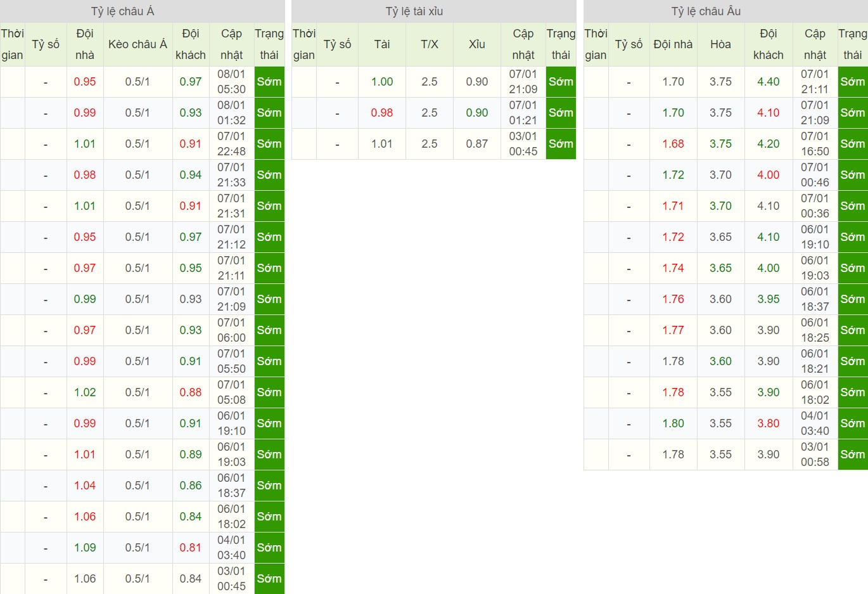Click draw odds 3.55 in the 04/01 03:40 row
The image size is (868, 594).
click(720, 423)
